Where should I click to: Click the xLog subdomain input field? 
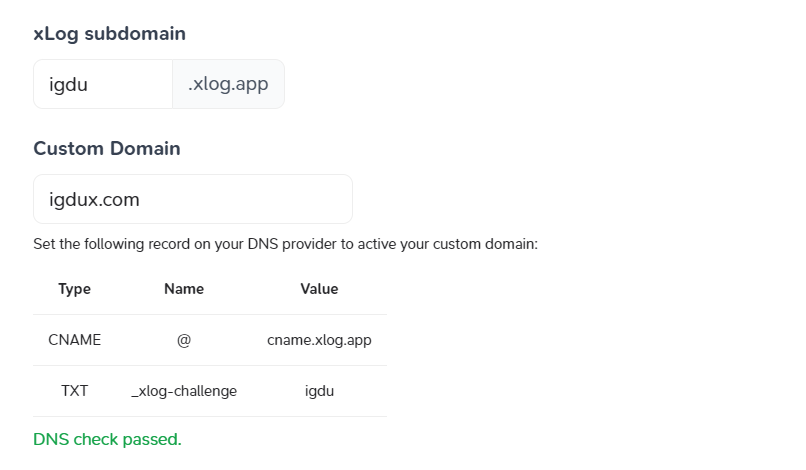click(103, 84)
